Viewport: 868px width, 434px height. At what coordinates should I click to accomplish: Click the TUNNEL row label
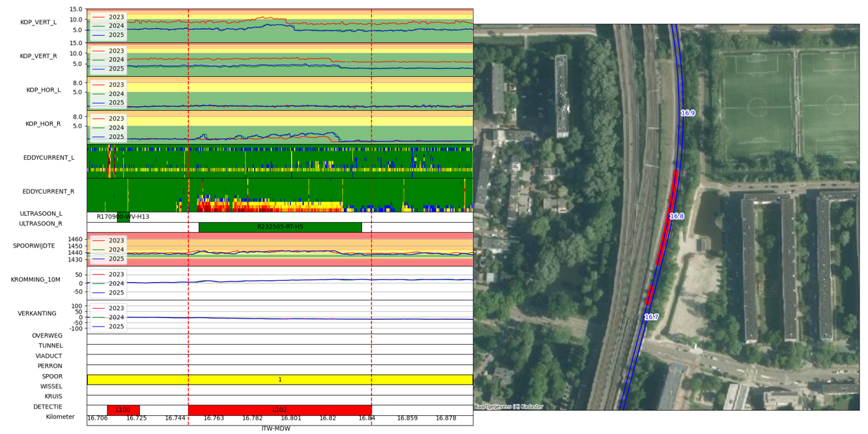click(51, 346)
